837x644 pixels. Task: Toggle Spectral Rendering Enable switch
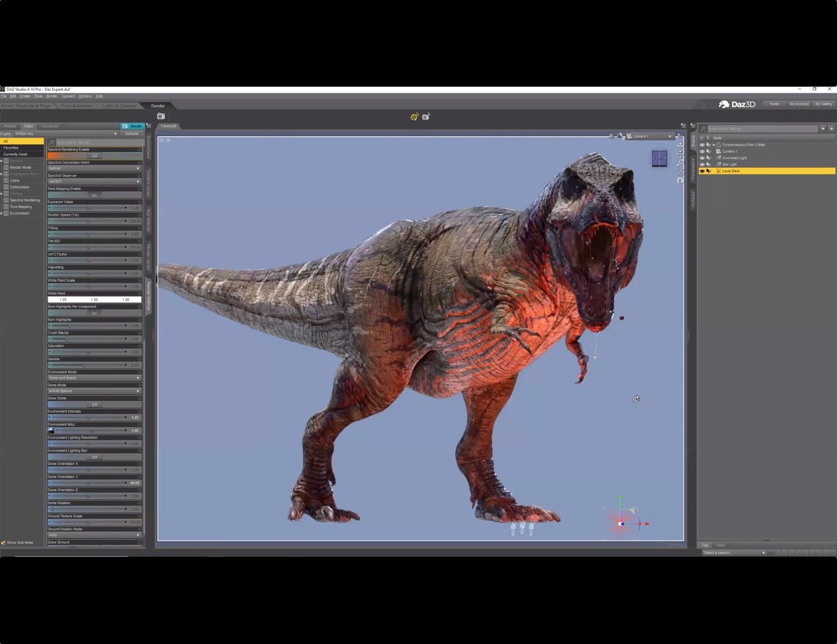tap(94, 156)
